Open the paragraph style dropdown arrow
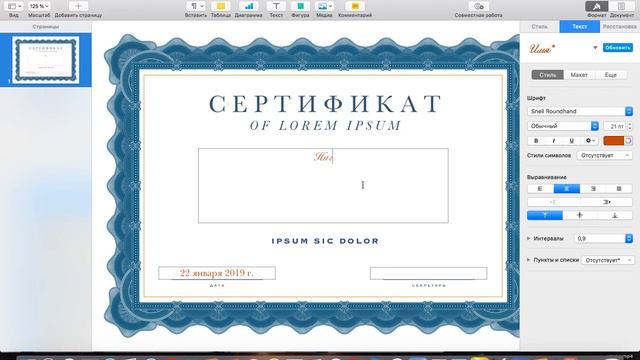The height and width of the screenshot is (360, 640). click(x=595, y=48)
